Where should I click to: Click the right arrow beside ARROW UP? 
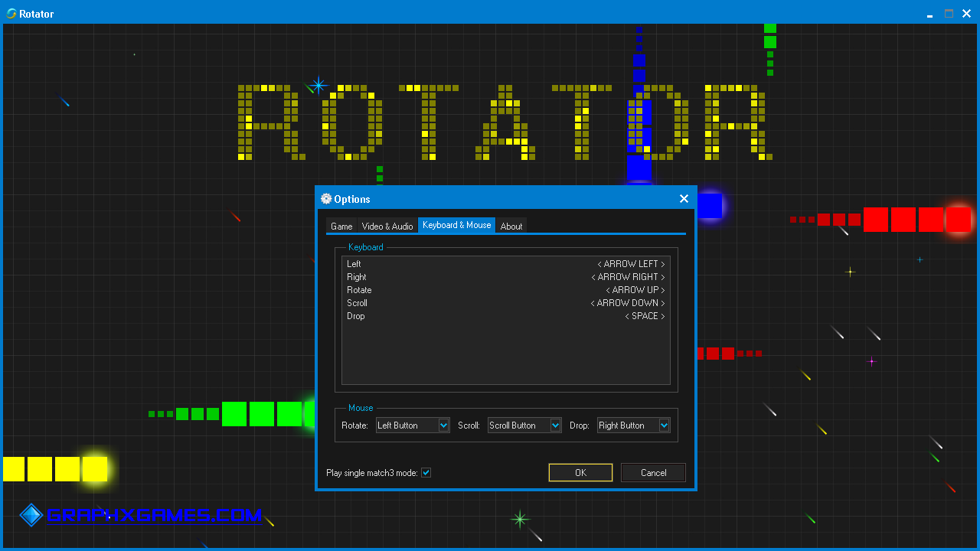(663, 290)
